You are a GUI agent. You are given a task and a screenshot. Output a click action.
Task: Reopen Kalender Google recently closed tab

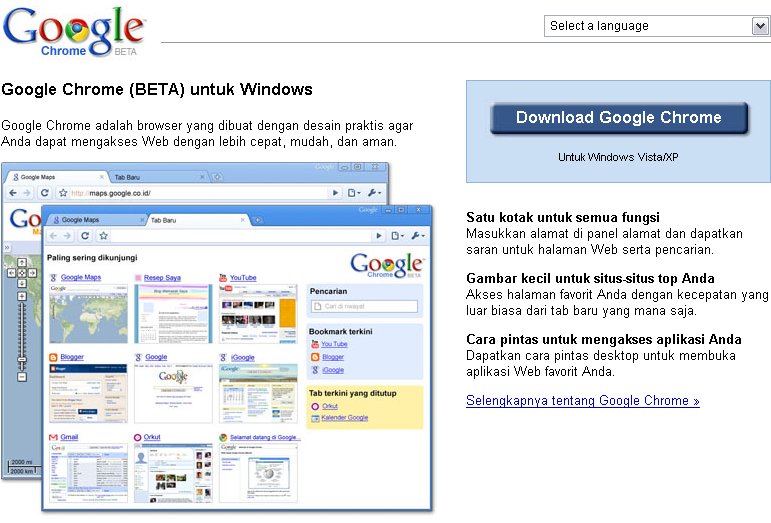point(345,417)
